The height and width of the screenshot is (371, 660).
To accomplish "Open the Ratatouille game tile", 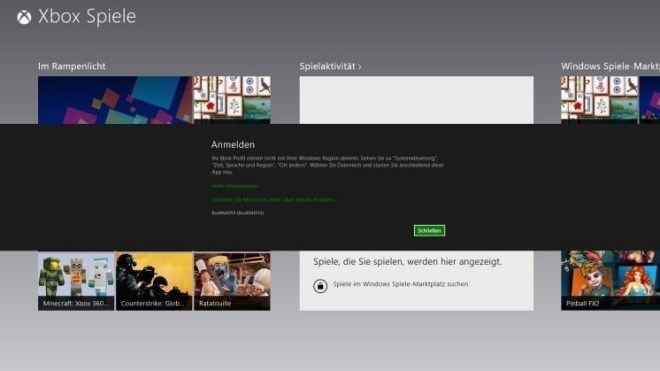I will (232, 281).
